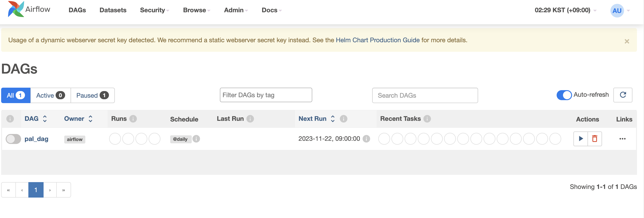Image resolution: width=644 pixels, height=218 pixels.
Task: Trigger the pal_dag run with play button
Action: point(580,139)
